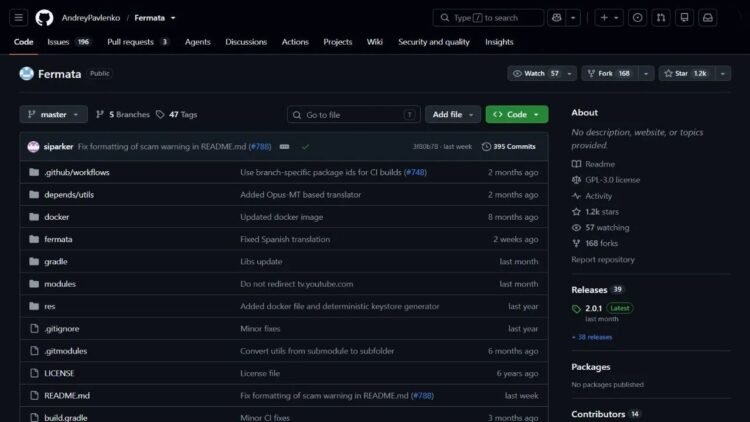Open the .github/workflows folder
Image resolution: width=750 pixels, height=422 pixels.
[77, 172]
